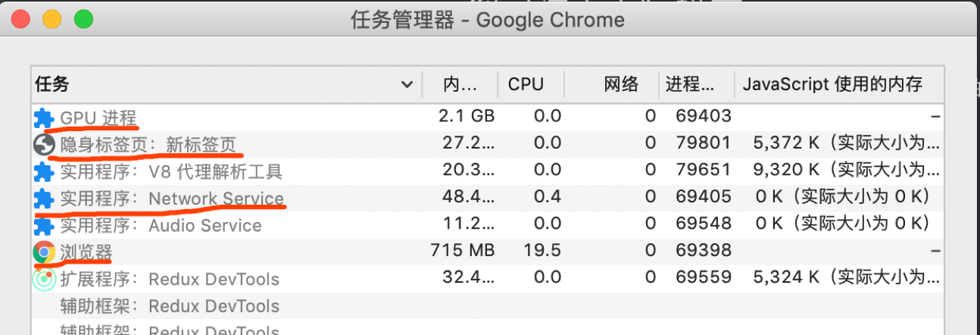Click the Audio Service puzzle icon
This screenshot has width=980, height=335.
pos(44,226)
